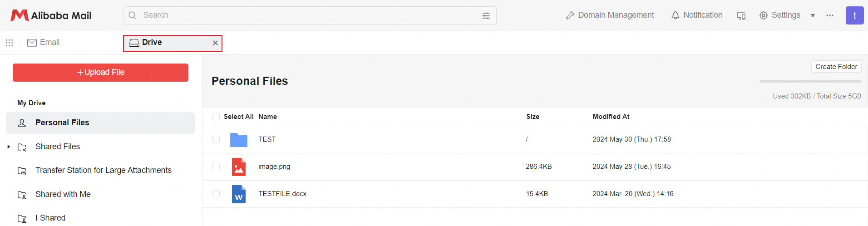
Task: Click the TESTFILE.docx Word file icon
Action: [239, 194]
